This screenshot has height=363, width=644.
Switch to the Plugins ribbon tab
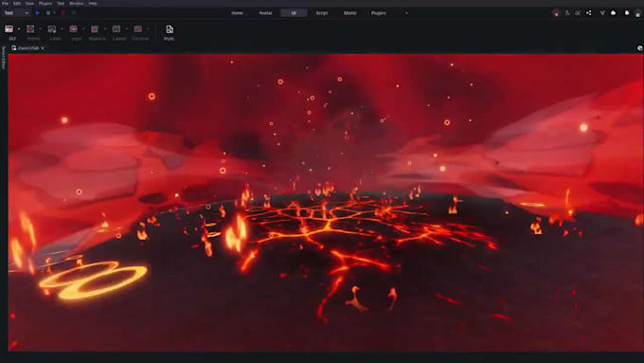point(378,13)
